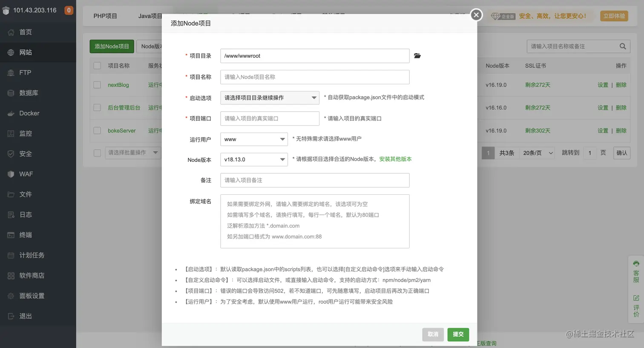This screenshot has height=348, width=644.
Task: Open the bokeServer project link
Action: 122,131
